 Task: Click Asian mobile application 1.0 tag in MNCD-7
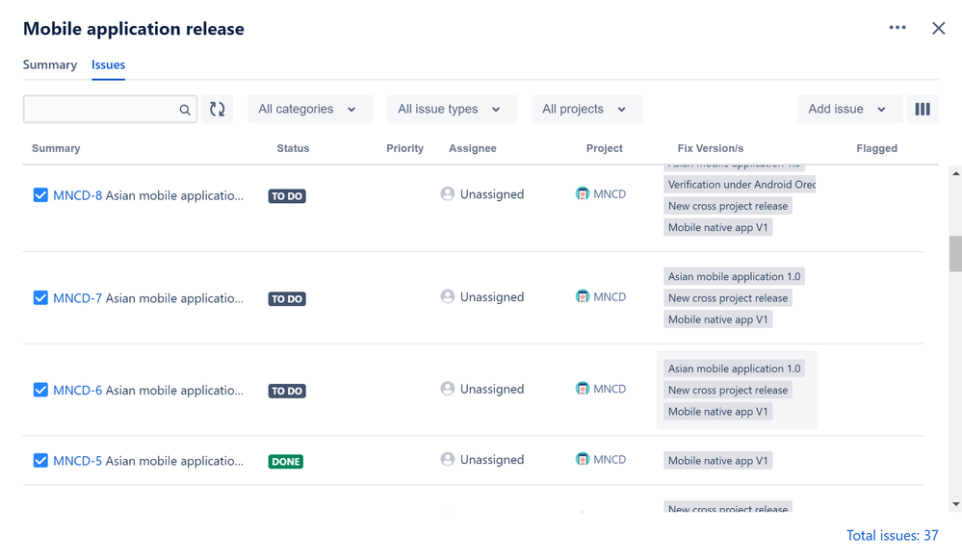pyautogui.click(x=734, y=276)
